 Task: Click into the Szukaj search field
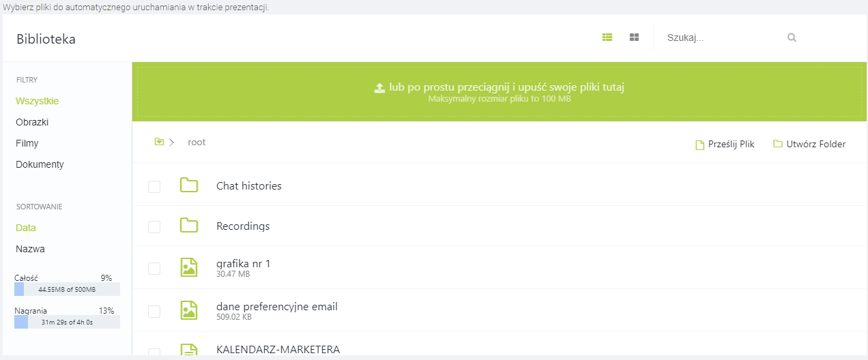pos(723,38)
